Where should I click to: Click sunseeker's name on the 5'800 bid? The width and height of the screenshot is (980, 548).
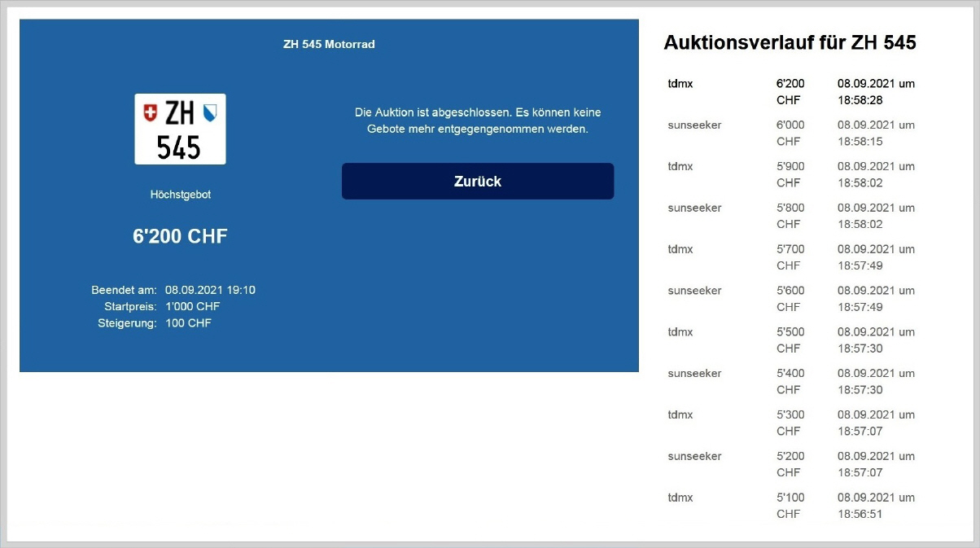coord(694,208)
